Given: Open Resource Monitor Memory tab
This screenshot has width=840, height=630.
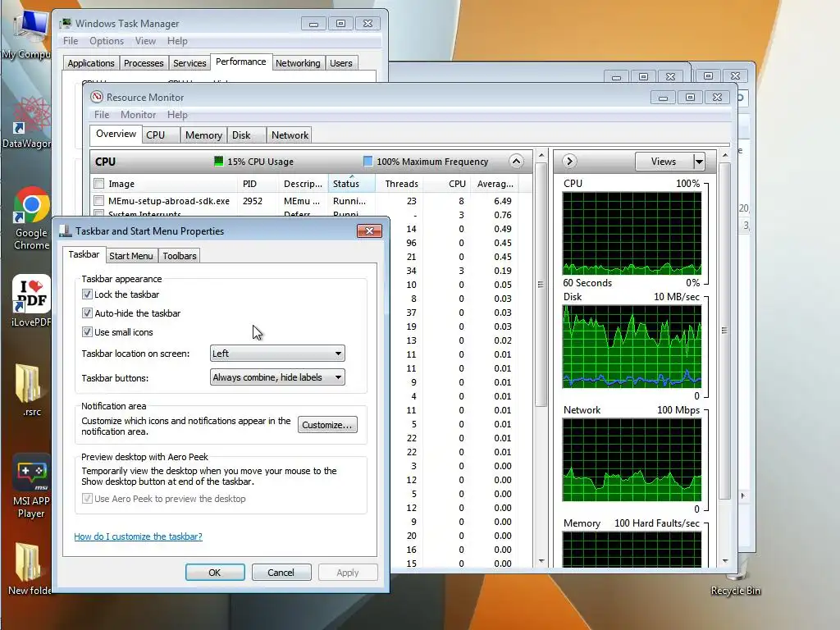Looking at the screenshot, I should click(x=203, y=135).
